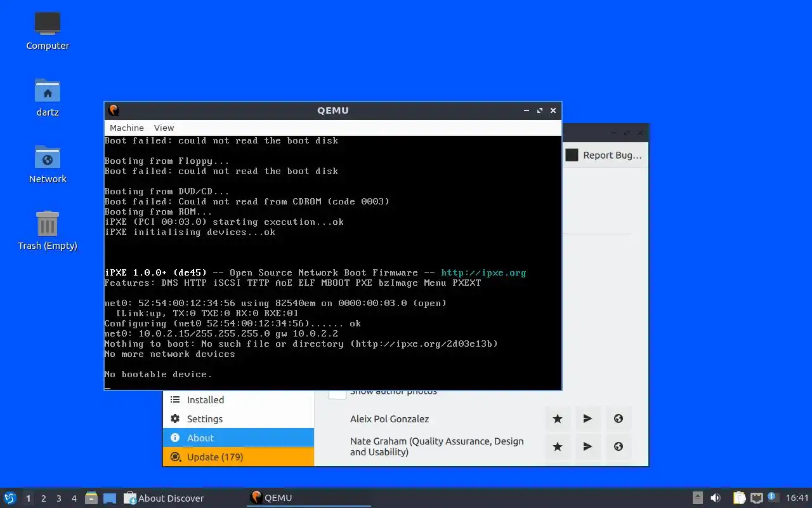Click the star icon for Aleix Pol Gonzalez
This screenshot has height=508, width=812.
[x=558, y=418]
